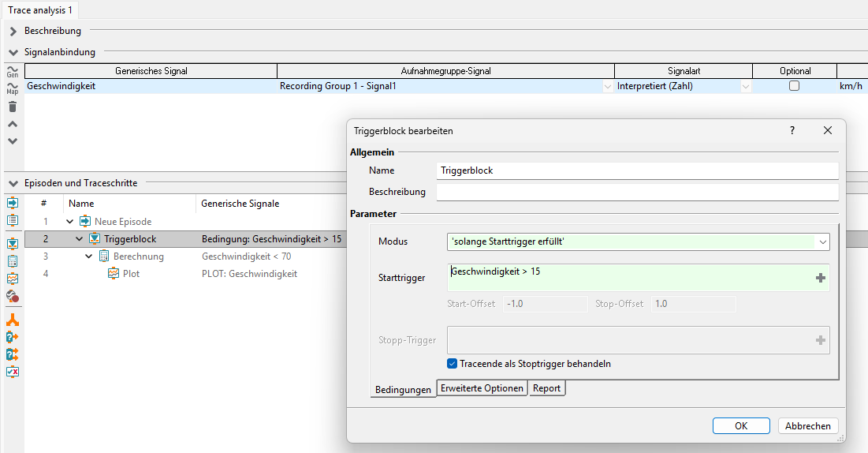Click the Map signal mapping icon
Viewport: 868px width, 453px height.
(12, 88)
